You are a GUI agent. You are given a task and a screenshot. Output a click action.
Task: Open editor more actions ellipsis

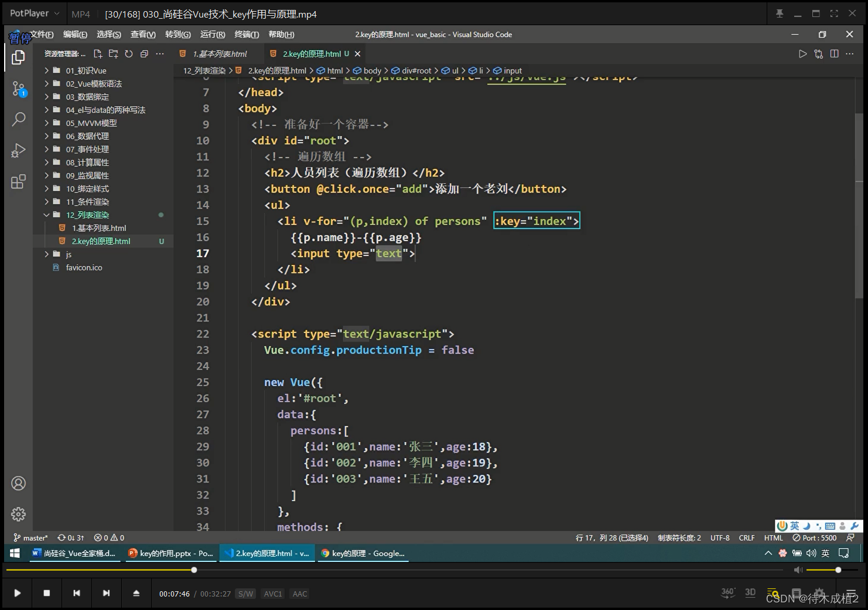click(x=850, y=54)
